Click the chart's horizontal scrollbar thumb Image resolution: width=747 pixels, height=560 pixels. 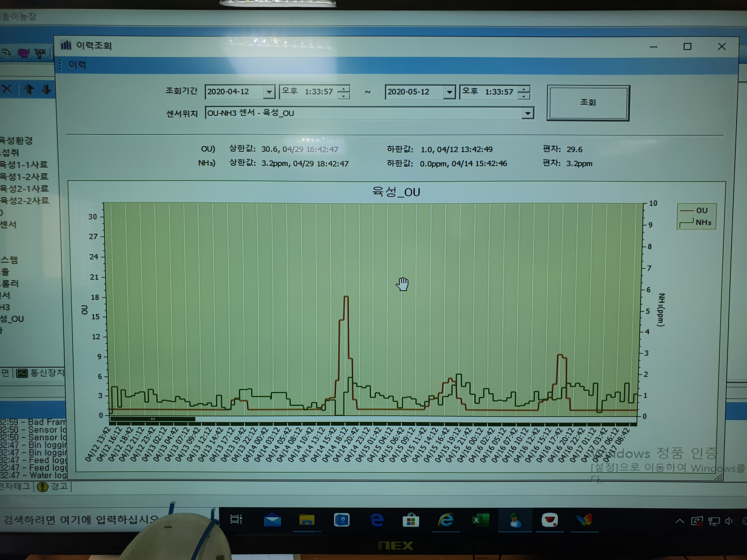coord(153,419)
